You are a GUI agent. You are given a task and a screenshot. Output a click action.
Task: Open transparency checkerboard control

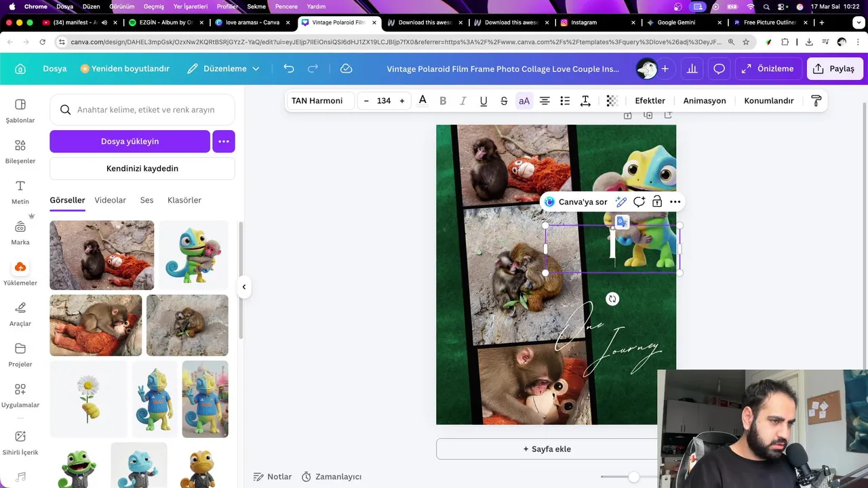[x=612, y=100]
